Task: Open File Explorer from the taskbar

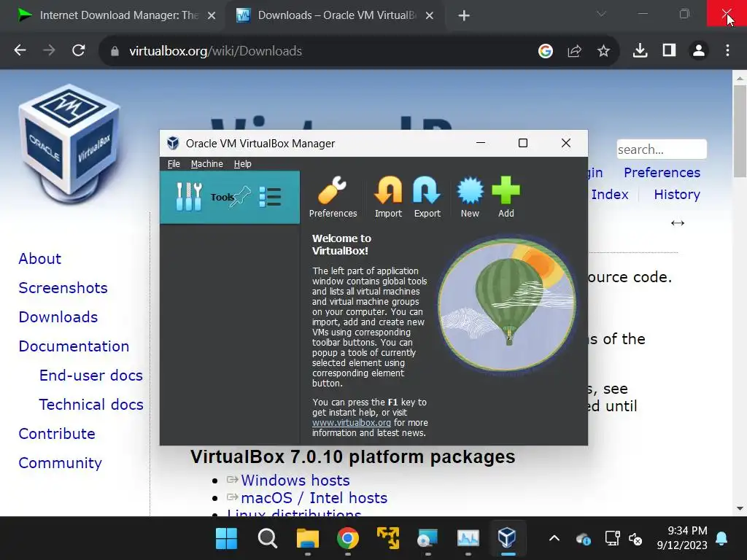Action: tap(308, 539)
